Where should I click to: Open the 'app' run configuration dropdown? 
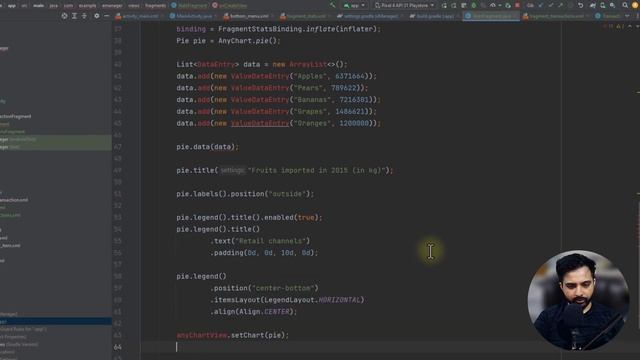354,5
